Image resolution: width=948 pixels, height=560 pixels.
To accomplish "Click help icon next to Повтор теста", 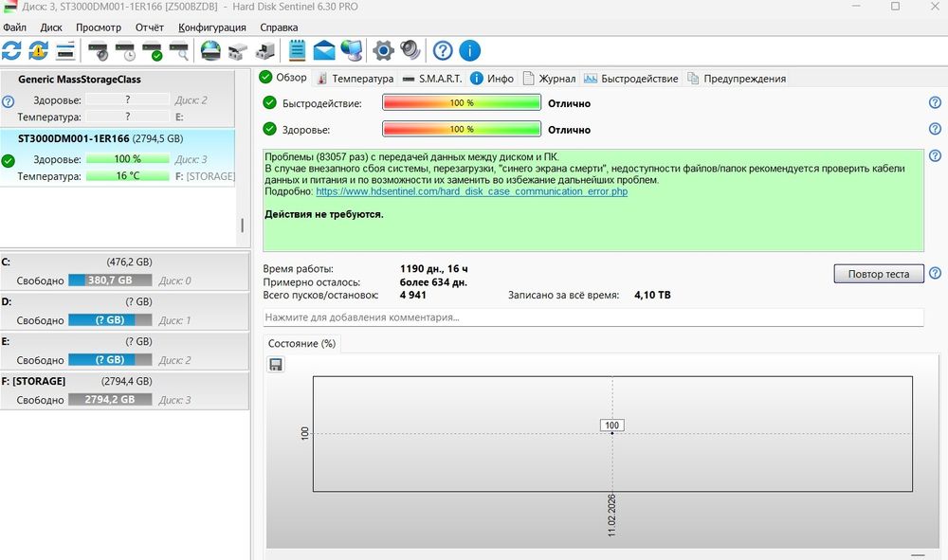I will (935, 273).
